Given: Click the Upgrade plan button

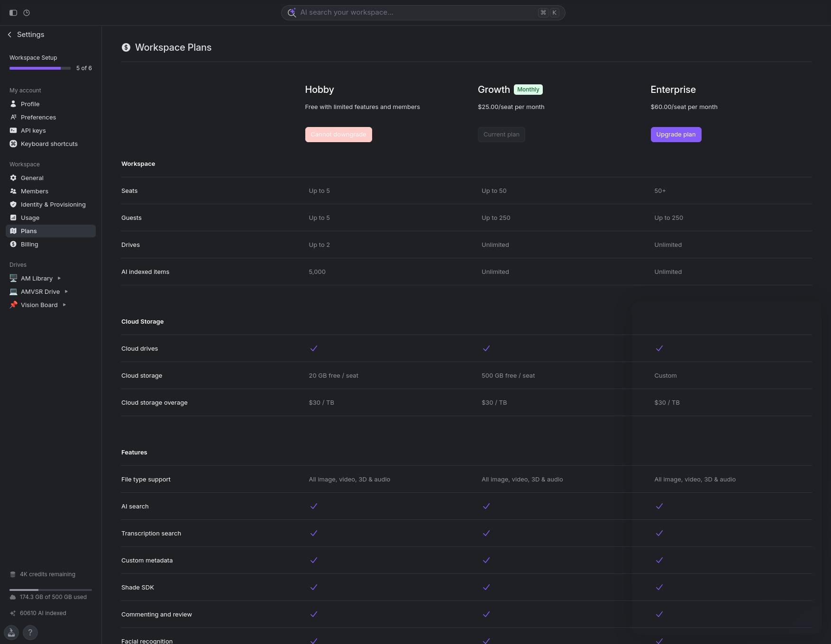Looking at the screenshot, I should tap(676, 135).
